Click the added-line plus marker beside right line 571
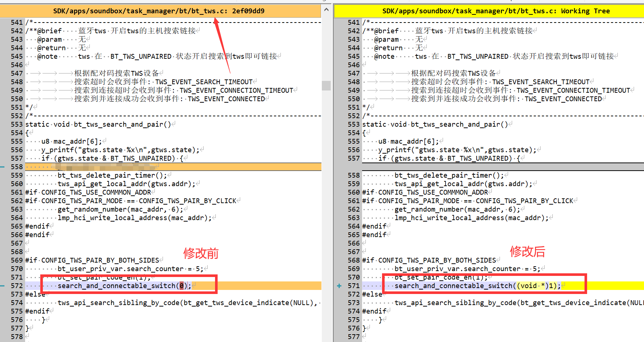Image resolution: width=644 pixels, height=342 pixels. (x=339, y=286)
